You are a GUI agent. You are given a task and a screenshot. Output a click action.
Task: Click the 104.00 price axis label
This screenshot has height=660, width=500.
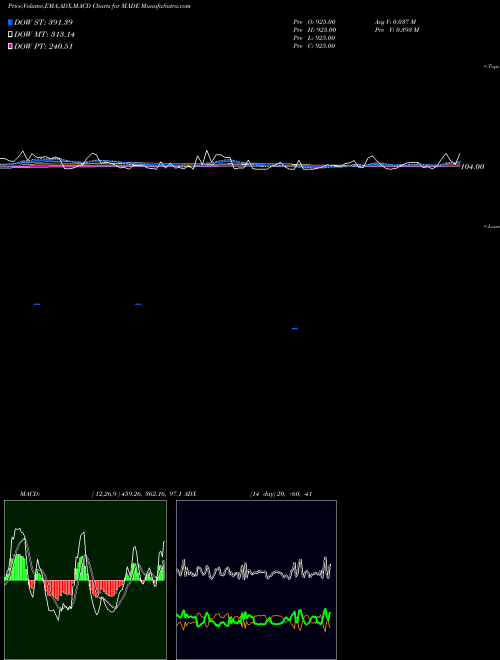pyautogui.click(x=473, y=167)
